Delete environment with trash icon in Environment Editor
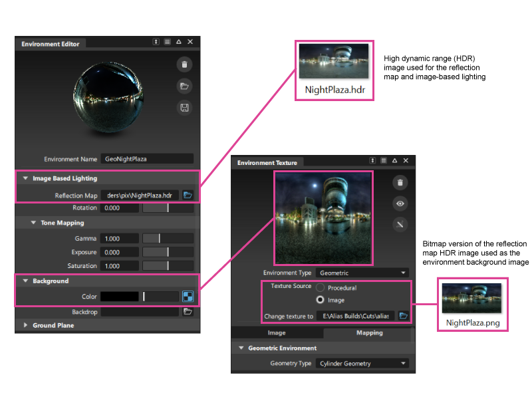 pos(184,65)
